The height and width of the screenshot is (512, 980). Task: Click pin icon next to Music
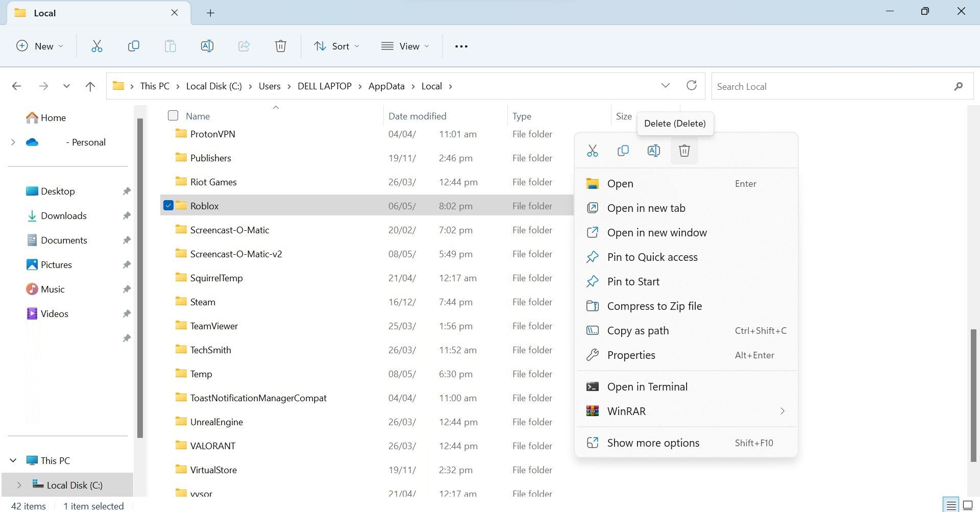click(x=127, y=289)
